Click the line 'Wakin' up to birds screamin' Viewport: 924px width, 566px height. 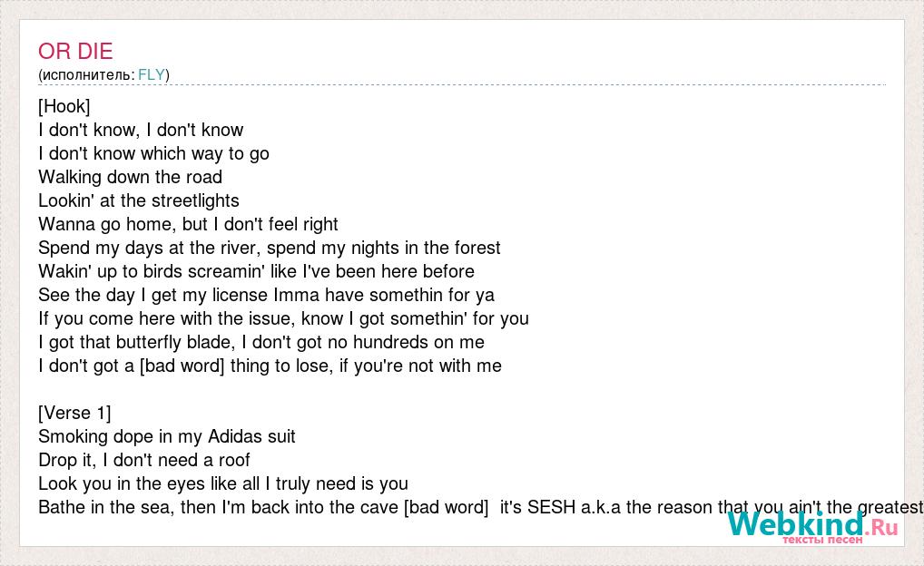[256, 271]
